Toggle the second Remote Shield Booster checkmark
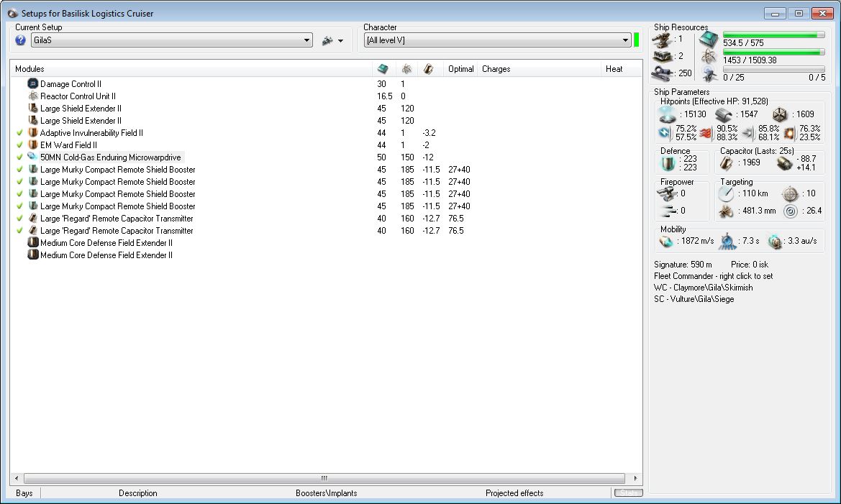This screenshot has height=504, width=841. click(x=20, y=182)
